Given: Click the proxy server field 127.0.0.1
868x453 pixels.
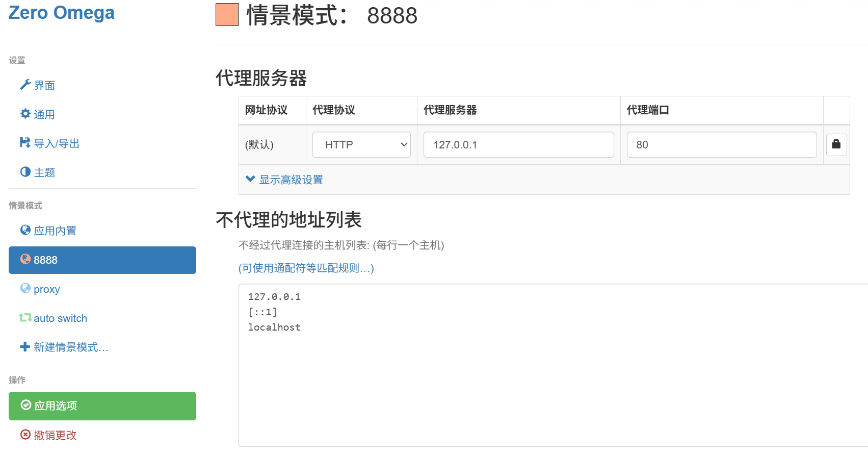Looking at the screenshot, I should (519, 145).
